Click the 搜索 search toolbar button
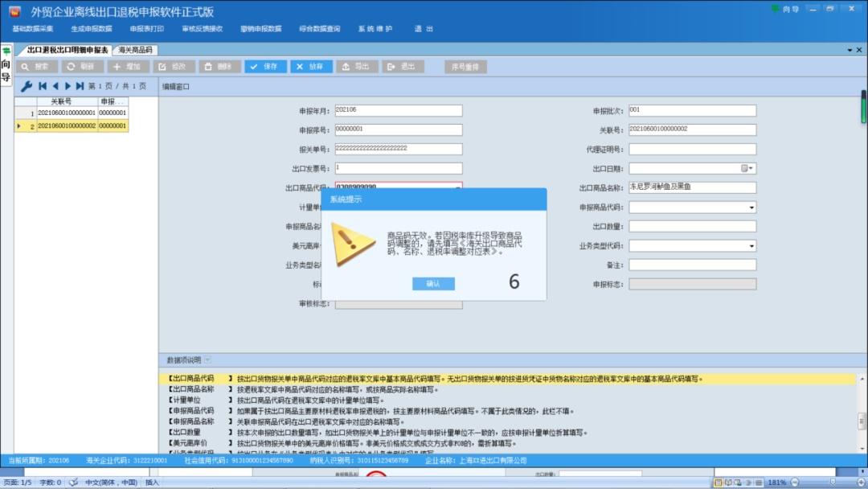Viewport: 868px width, 489px height. point(36,67)
